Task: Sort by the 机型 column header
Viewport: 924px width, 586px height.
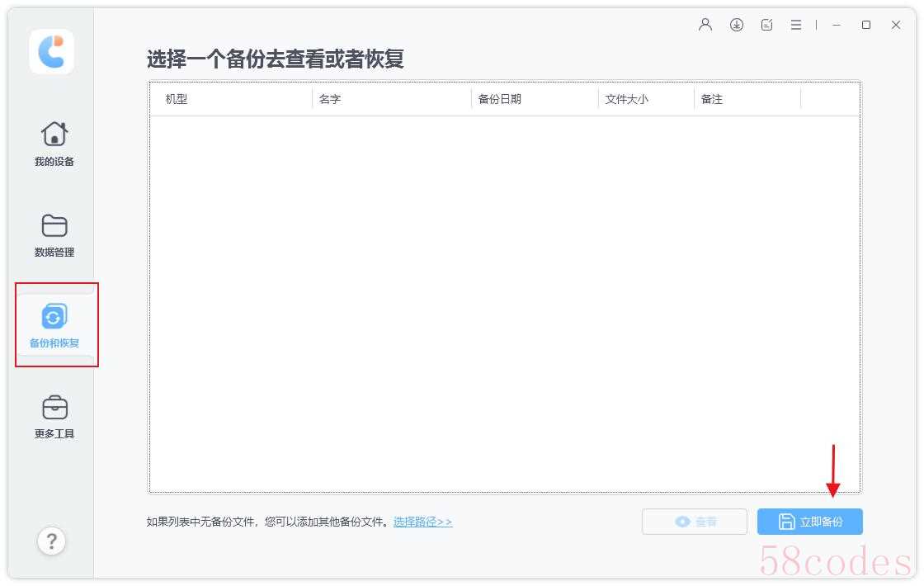Action: click(177, 99)
